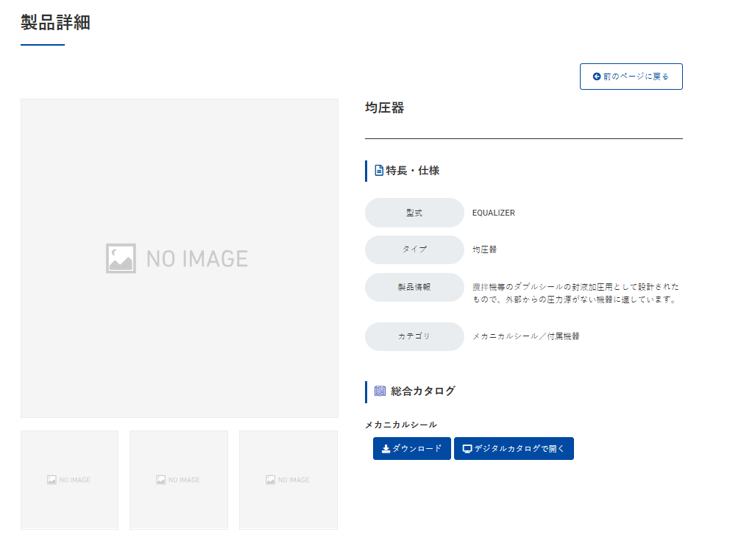This screenshot has width=730, height=560.
Task: Click the book icon beside 総合カタログ
Action: pos(380,391)
